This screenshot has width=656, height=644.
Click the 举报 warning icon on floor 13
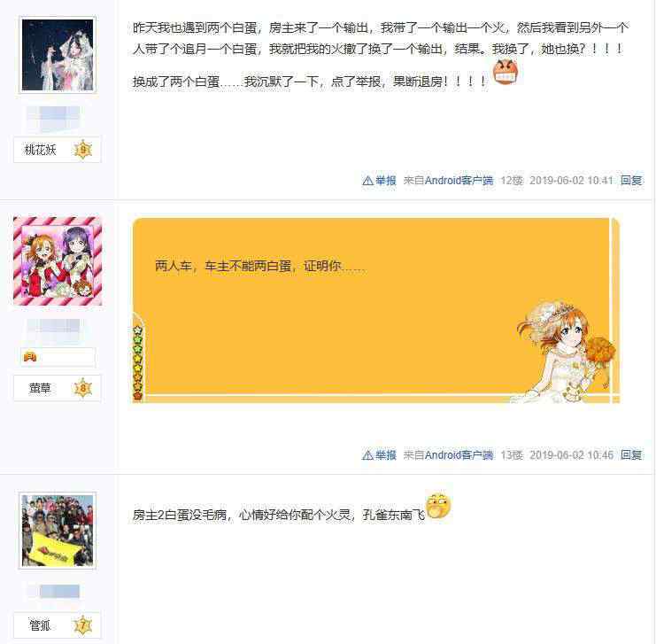click(x=367, y=454)
